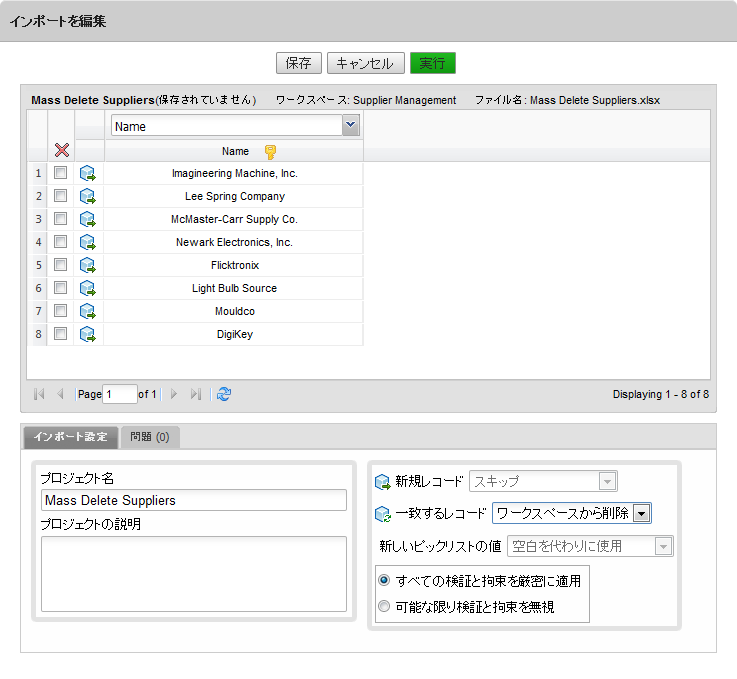Viewport: 737px width, 679px height.
Task: Click the Page number field
Action: pos(120,394)
